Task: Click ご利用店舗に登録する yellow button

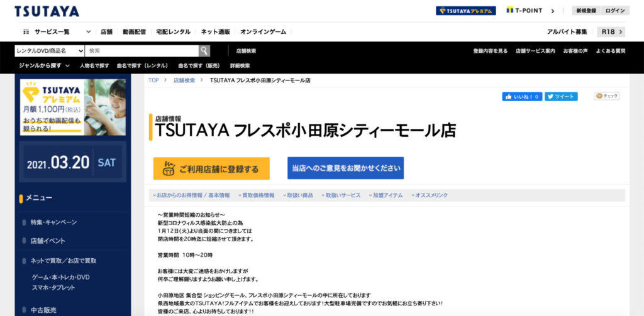Action: click(211, 168)
